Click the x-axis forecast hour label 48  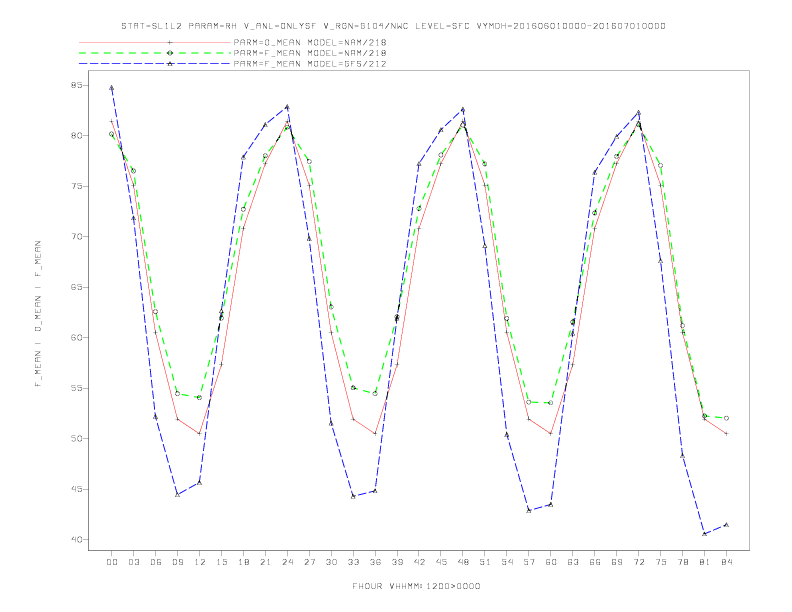[x=463, y=562]
